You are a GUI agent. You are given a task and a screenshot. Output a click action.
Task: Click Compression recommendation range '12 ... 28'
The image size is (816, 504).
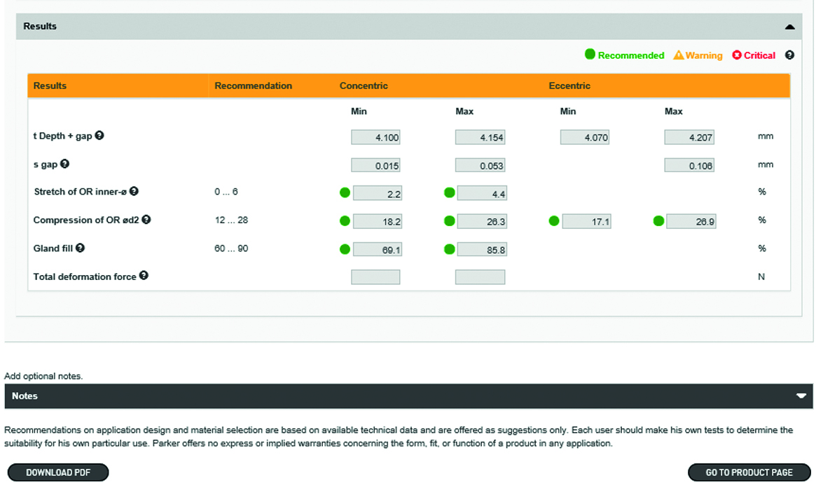pyautogui.click(x=232, y=220)
